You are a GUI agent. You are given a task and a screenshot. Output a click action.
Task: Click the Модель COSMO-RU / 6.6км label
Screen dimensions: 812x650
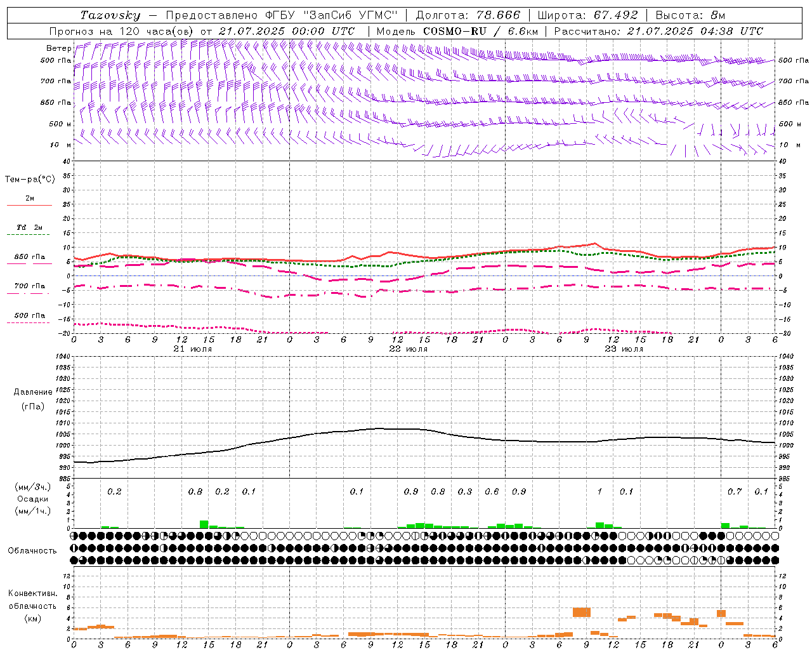coord(457,31)
